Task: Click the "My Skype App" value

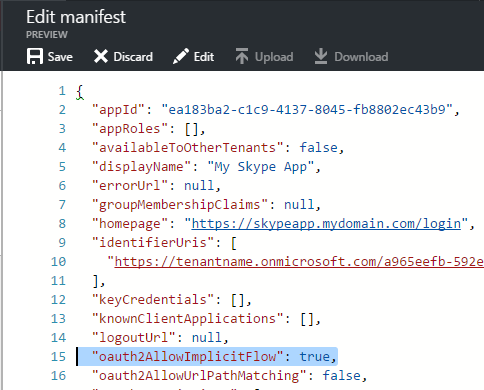Action: (260, 167)
